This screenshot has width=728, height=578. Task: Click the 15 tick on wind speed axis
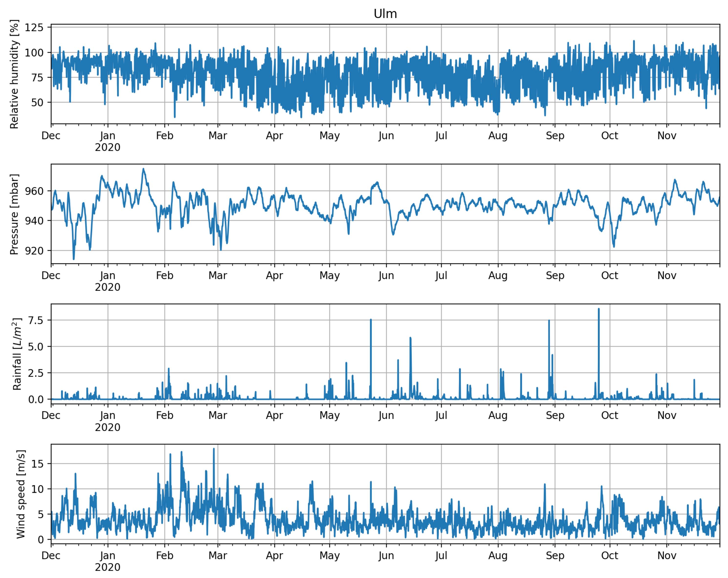pyautogui.click(x=37, y=464)
